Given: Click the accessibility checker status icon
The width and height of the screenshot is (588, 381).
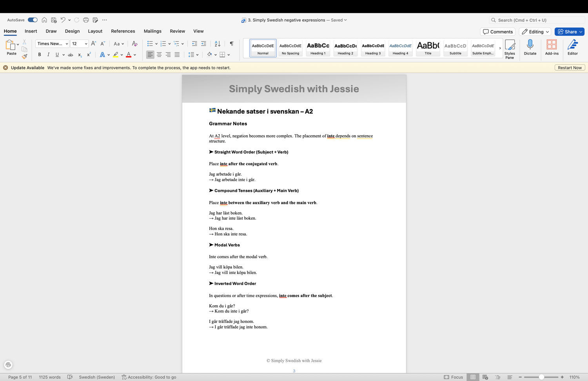Looking at the screenshot, I should point(124,377).
